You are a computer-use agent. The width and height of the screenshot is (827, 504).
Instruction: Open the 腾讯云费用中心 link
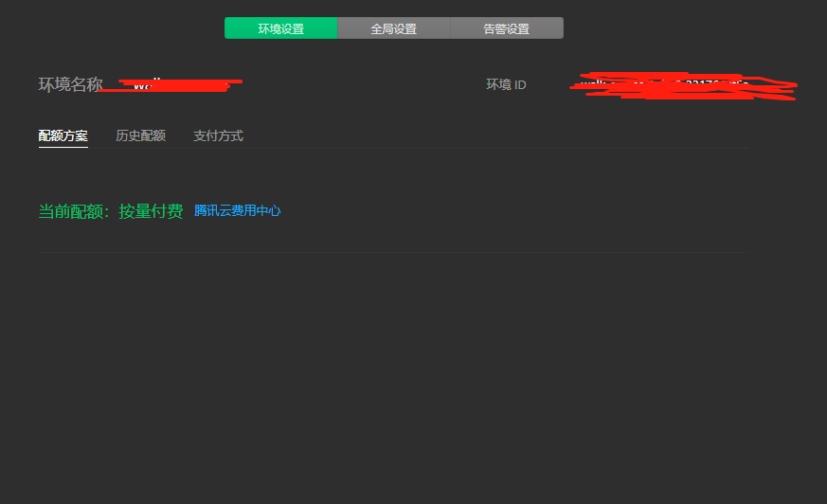pyautogui.click(x=238, y=210)
